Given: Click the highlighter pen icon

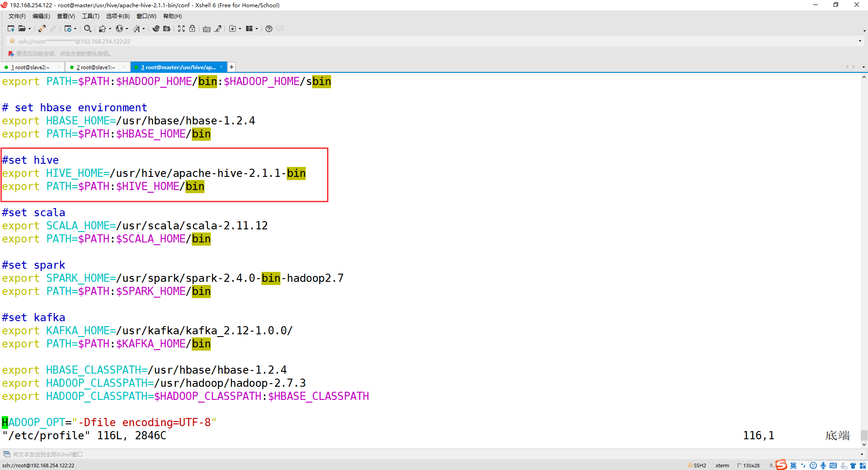Looking at the screenshot, I should (218, 28).
